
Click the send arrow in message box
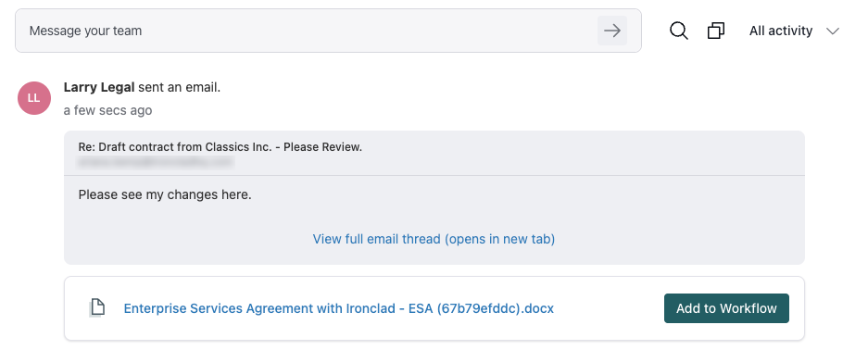click(611, 31)
